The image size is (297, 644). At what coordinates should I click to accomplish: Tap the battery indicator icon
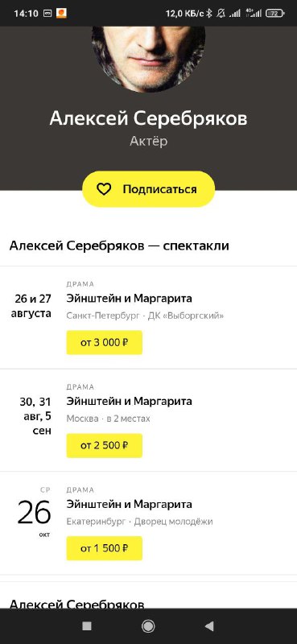coord(275,14)
